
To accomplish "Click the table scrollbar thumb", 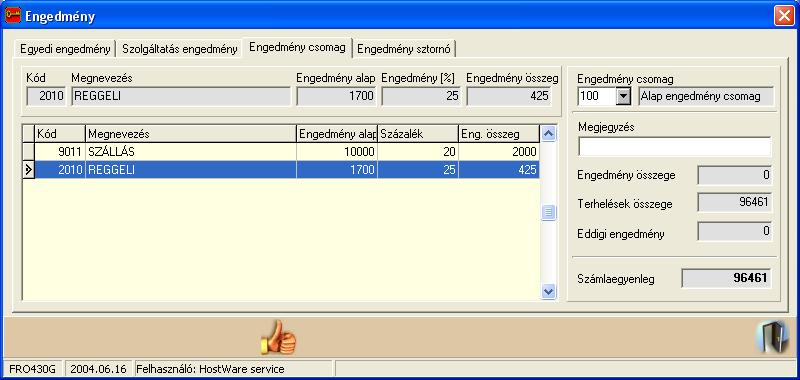I will pyautogui.click(x=548, y=212).
